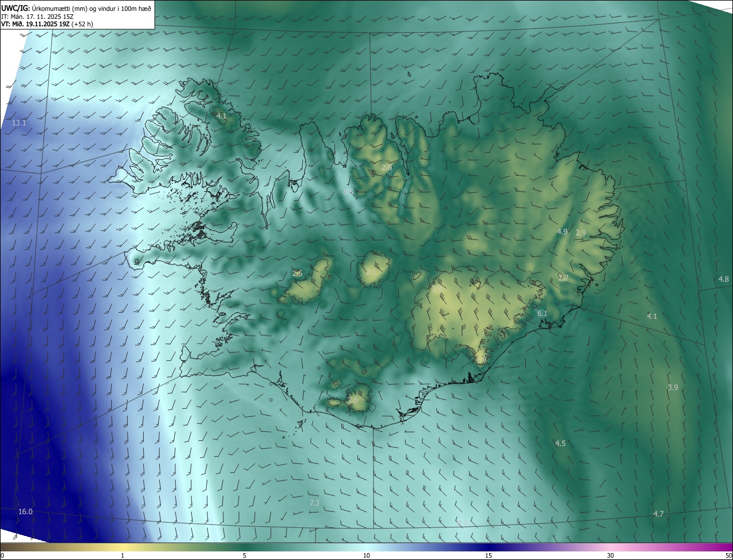Click the '(+52 h)' forecast offset text
733x560 pixels.
(x=82, y=24)
